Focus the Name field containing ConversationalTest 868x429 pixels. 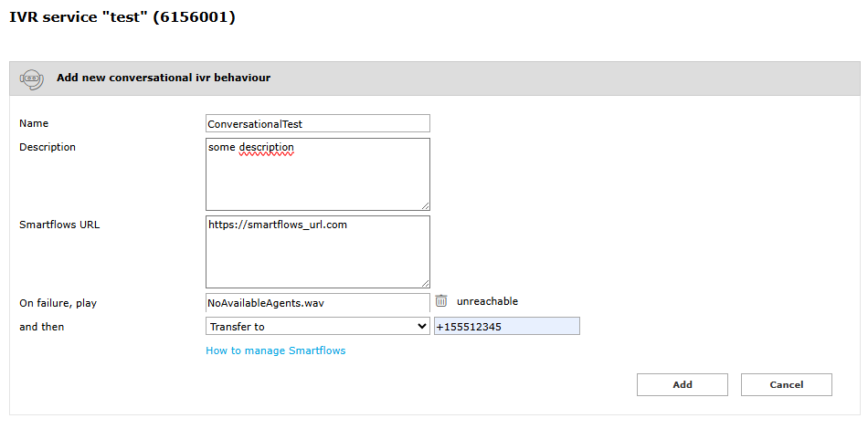317,123
